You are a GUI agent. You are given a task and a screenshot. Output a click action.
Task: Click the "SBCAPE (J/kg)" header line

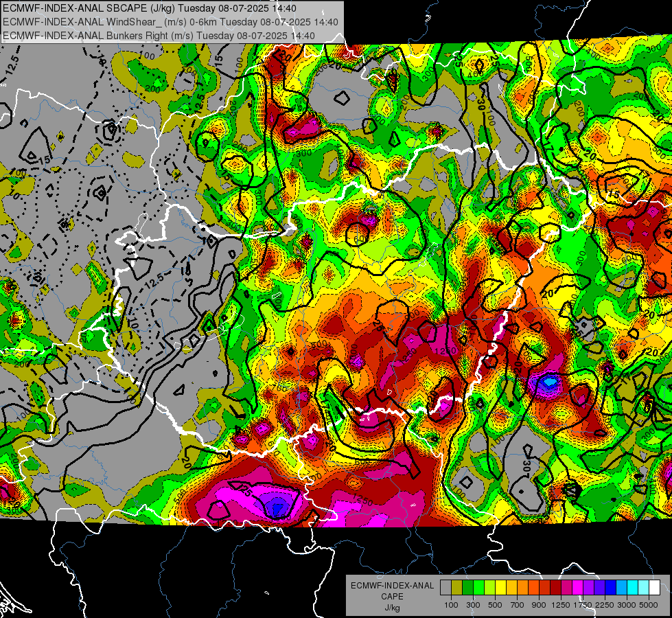[150, 8]
